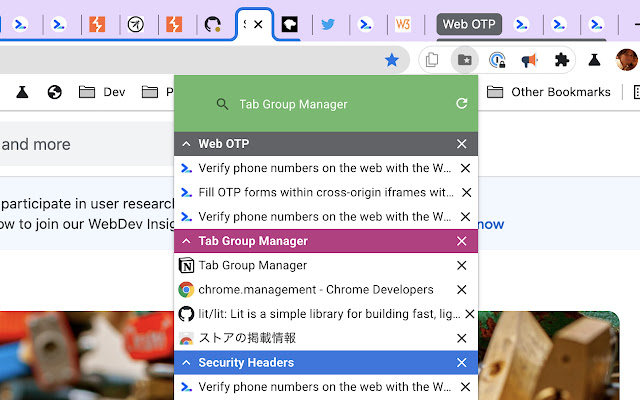Click the blue bookmark star in address bar
Screen dimensions: 640x400
(x=391, y=60)
